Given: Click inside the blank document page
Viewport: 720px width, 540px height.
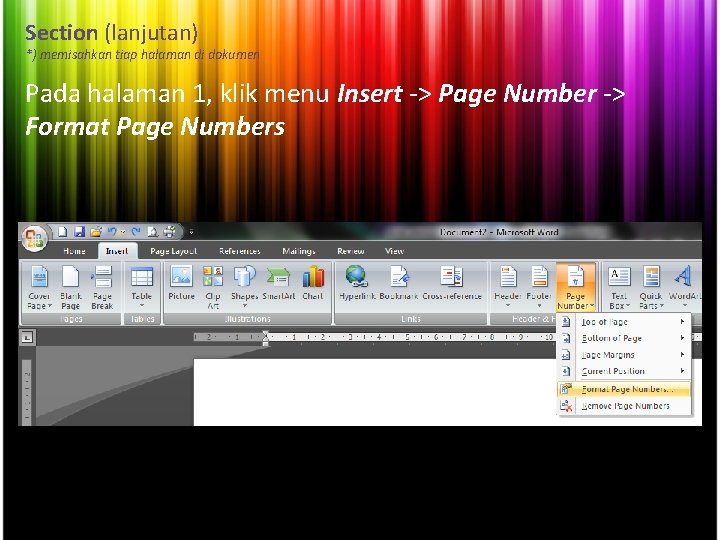Looking at the screenshot, I should click(x=375, y=392).
